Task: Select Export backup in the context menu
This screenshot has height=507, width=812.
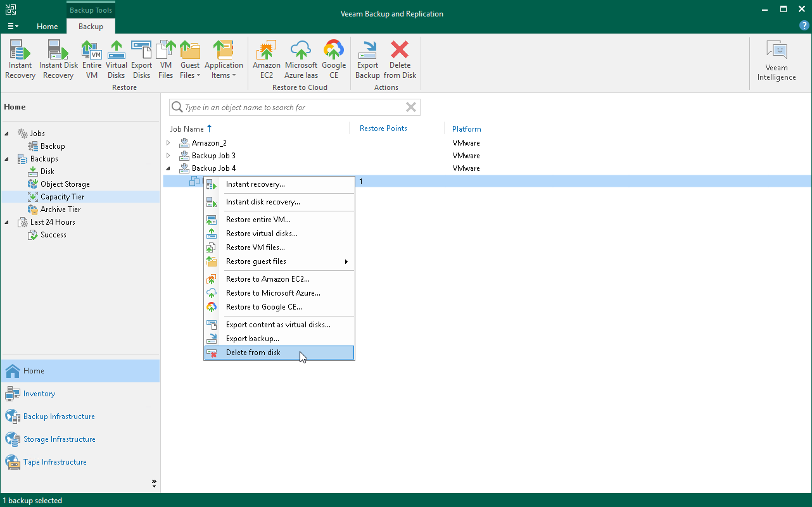Action: click(x=252, y=338)
